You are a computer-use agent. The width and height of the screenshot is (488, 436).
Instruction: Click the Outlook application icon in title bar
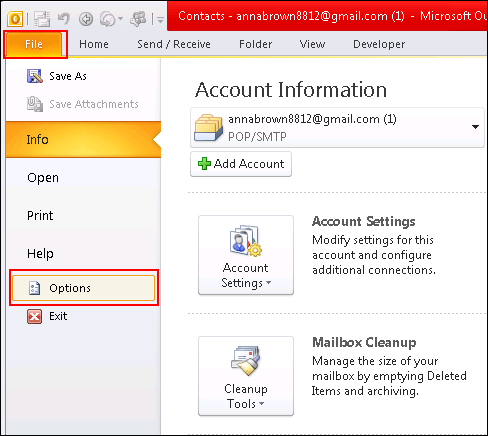point(15,19)
